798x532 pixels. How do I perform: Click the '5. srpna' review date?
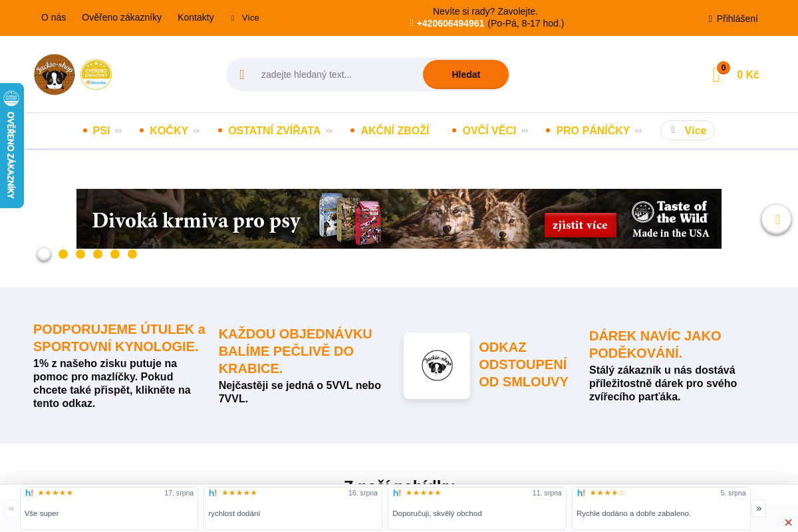click(x=733, y=493)
